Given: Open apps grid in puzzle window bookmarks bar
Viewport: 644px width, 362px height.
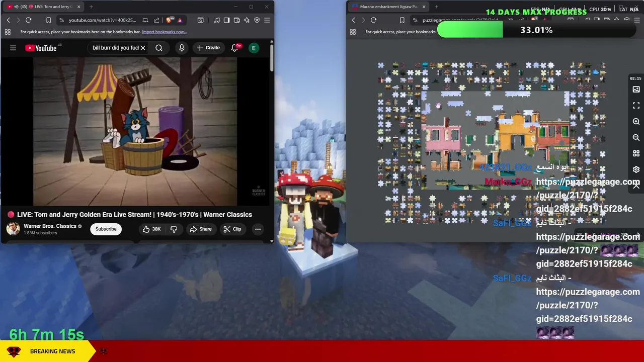Looking at the screenshot, I should click(x=353, y=32).
